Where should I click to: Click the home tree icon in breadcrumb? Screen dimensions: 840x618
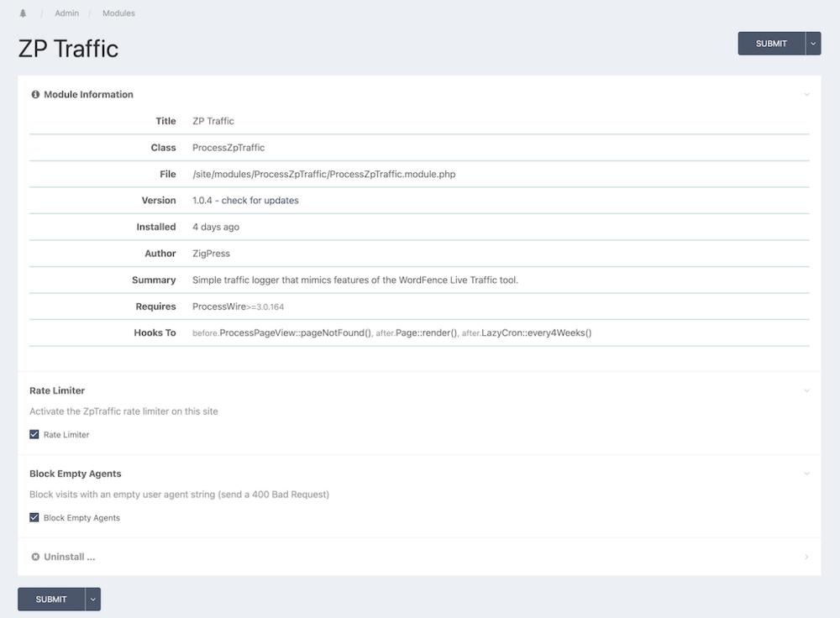pyautogui.click(x=23, y=13)
